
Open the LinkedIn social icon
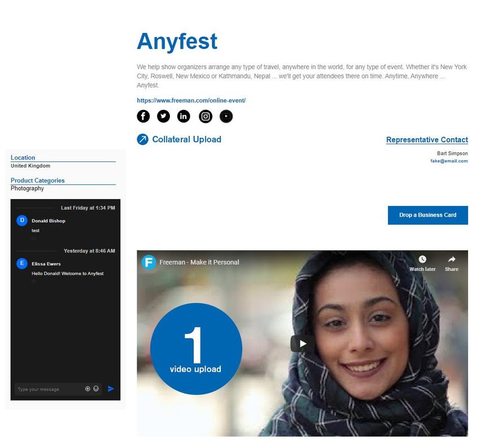click(x=184, y=116)
